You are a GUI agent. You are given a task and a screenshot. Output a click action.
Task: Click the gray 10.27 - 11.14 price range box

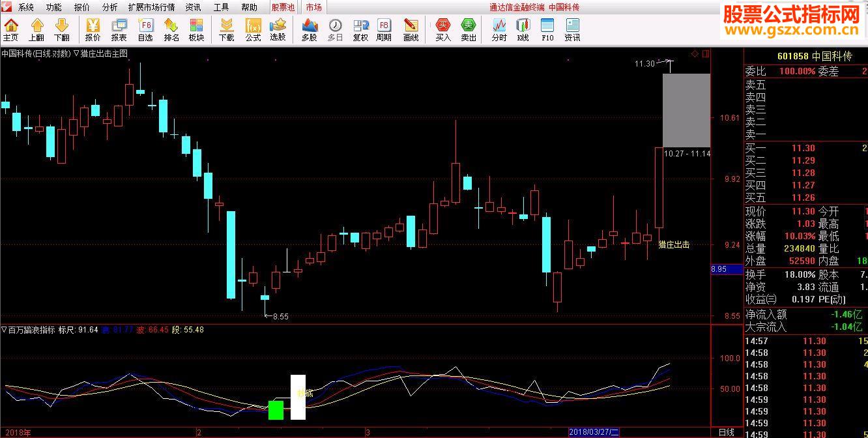click(x=686, y=110)
